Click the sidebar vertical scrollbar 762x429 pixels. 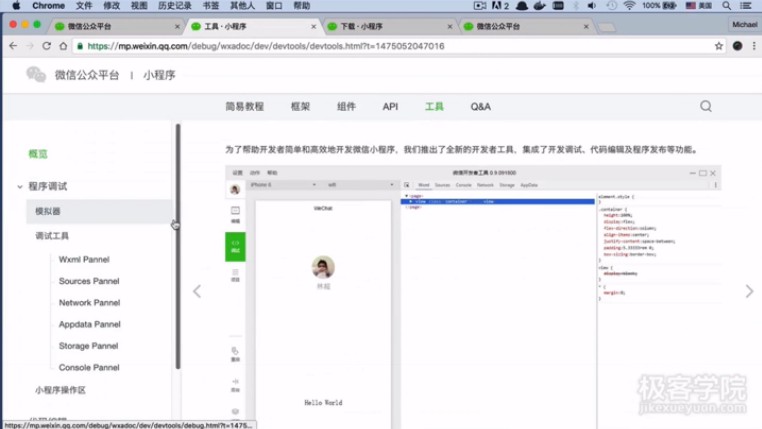point(178,246)
